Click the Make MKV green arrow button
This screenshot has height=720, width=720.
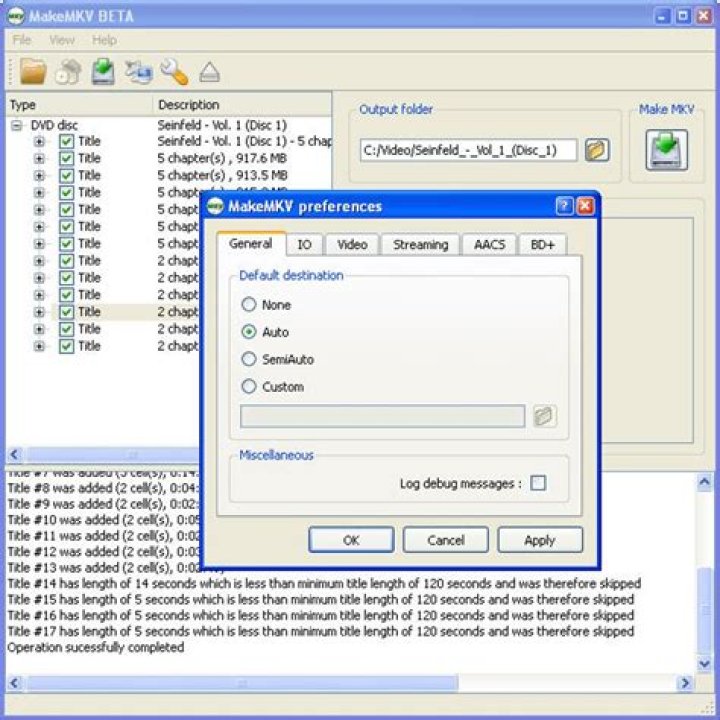(x=666, y=150)
